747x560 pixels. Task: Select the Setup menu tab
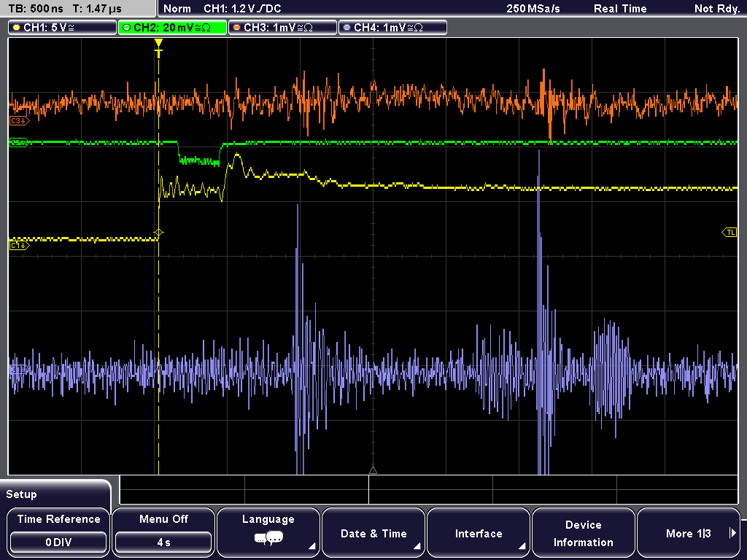55,494
